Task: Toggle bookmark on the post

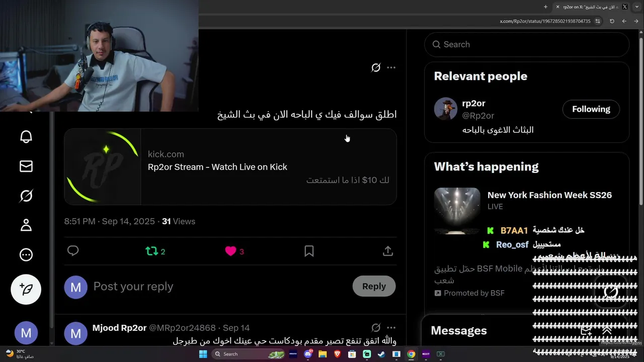Action: (309, 251)
